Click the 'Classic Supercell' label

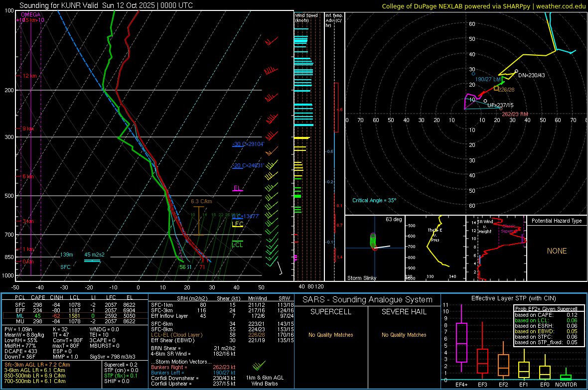(x=509, y=229)
